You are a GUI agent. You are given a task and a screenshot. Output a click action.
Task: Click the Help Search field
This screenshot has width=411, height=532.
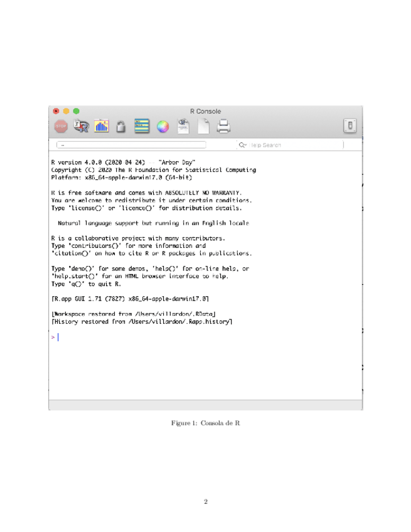click(290, 145)
